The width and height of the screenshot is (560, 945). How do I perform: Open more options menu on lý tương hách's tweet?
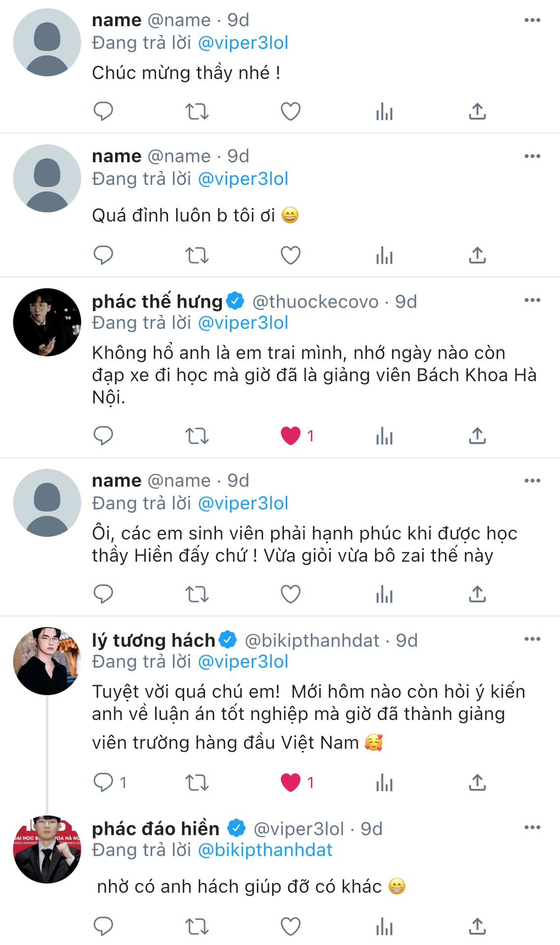pos(532,639)
